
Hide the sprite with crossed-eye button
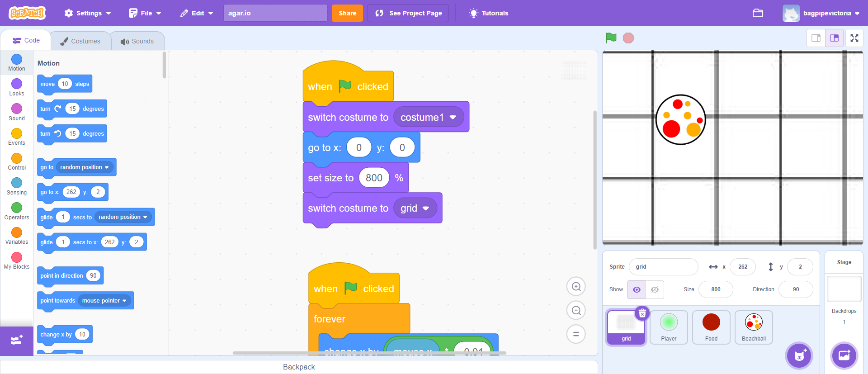[x=655, y=289]
